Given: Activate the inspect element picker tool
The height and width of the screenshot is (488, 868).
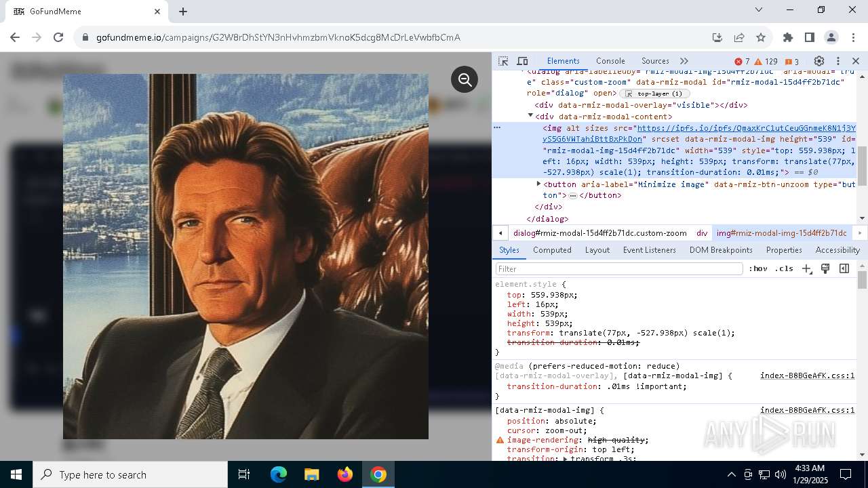Looking at the screenshot, I should [x=504, y=61].
